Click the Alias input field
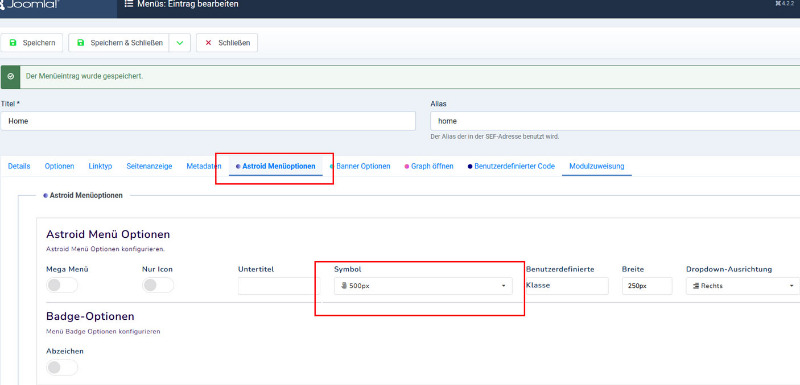Image resolution: width=800 pixels, height=385 pixels. pyautogui.click(x=615, y=121)
